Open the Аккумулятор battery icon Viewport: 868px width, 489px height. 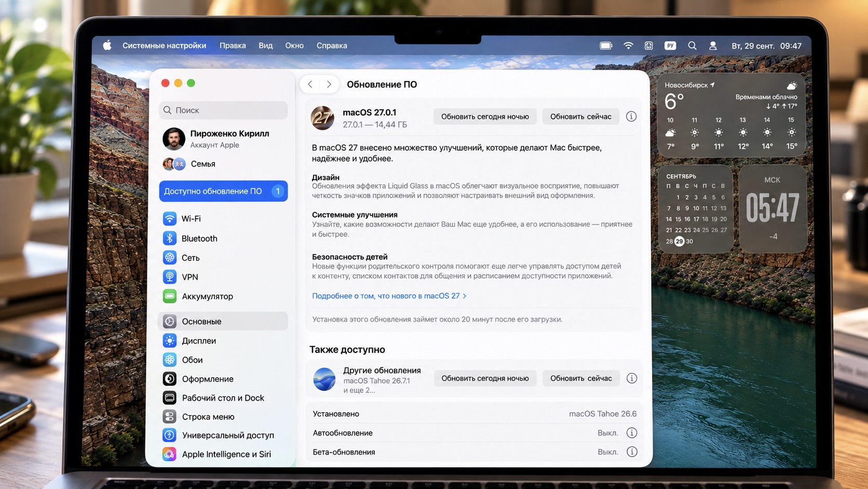click(170, 296)
